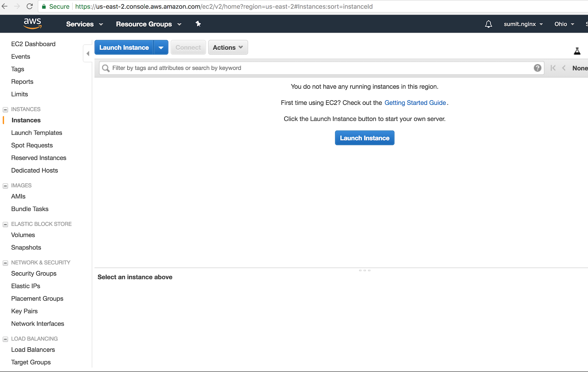Open Reports in the sidebar

coord(22,82)
